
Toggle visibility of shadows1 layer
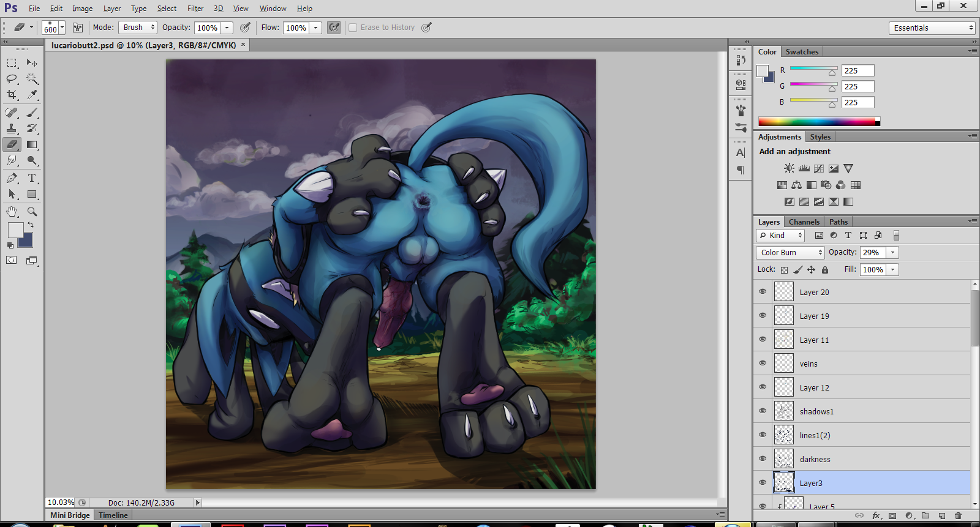763,411
